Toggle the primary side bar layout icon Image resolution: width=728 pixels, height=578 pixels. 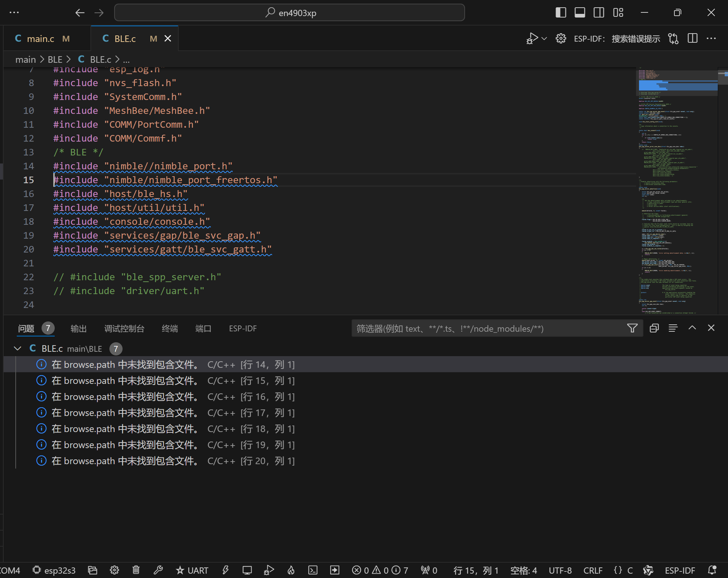click(x=561, y=12)
